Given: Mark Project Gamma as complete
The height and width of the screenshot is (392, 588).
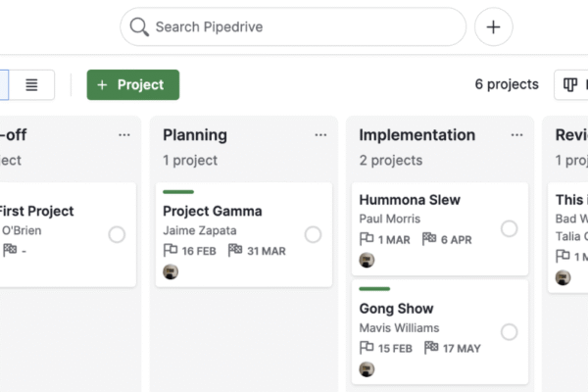Looking at the screenshot, I should pos(313,234).
